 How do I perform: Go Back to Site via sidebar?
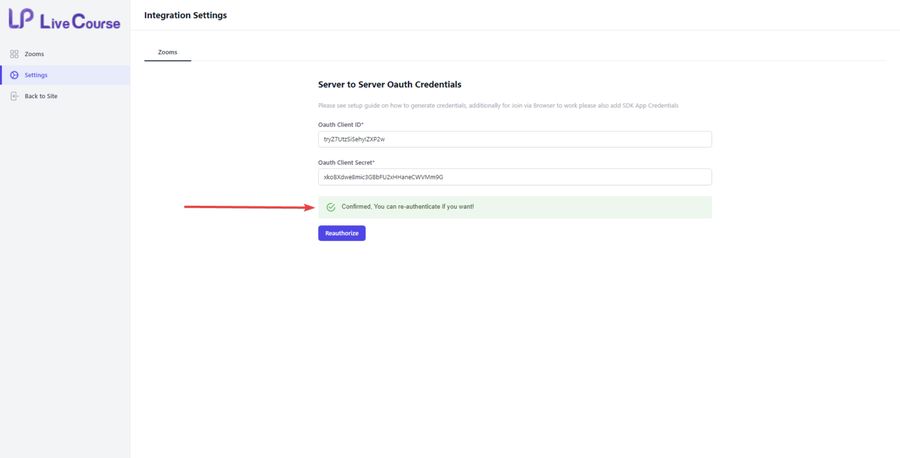pyautogui.click(x=65, y=96)
